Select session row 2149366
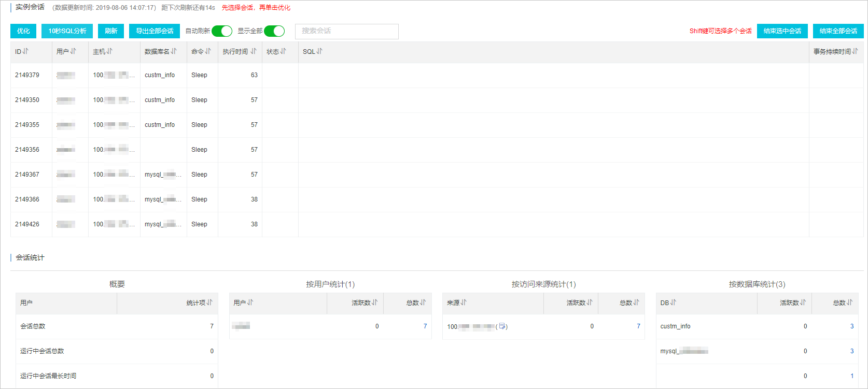 tap(437, 199)
